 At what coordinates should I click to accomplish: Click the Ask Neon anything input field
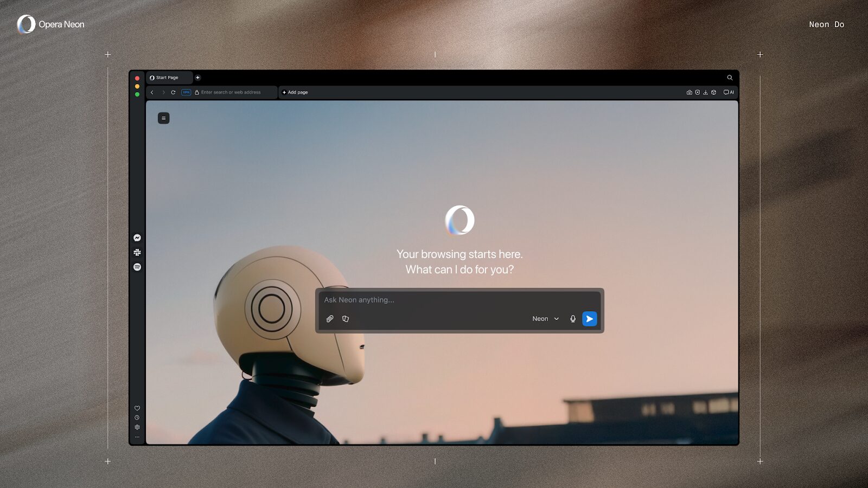point(459,300)
